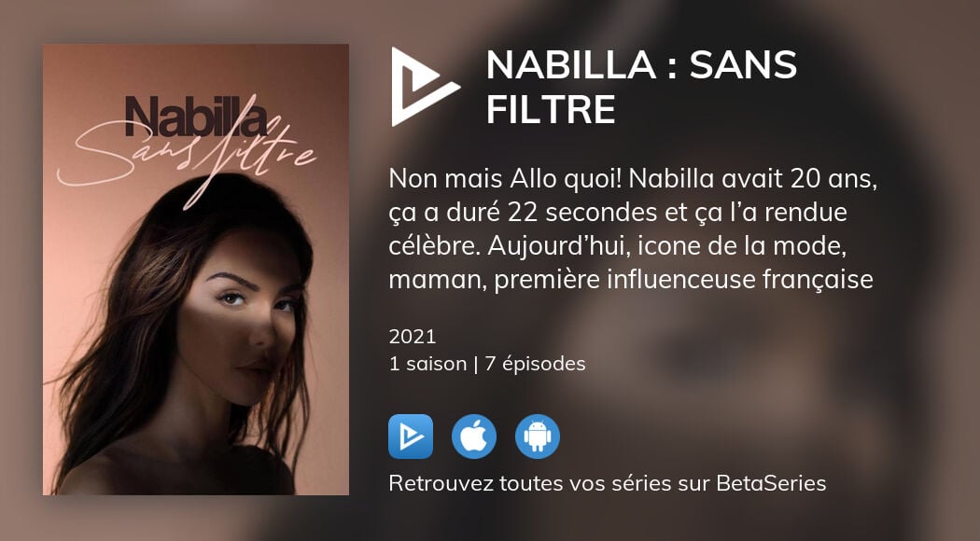The width and height of the screenshot is (980, 541).
Task: Click the 2021 release year
Action: click(x=413, y=337)
